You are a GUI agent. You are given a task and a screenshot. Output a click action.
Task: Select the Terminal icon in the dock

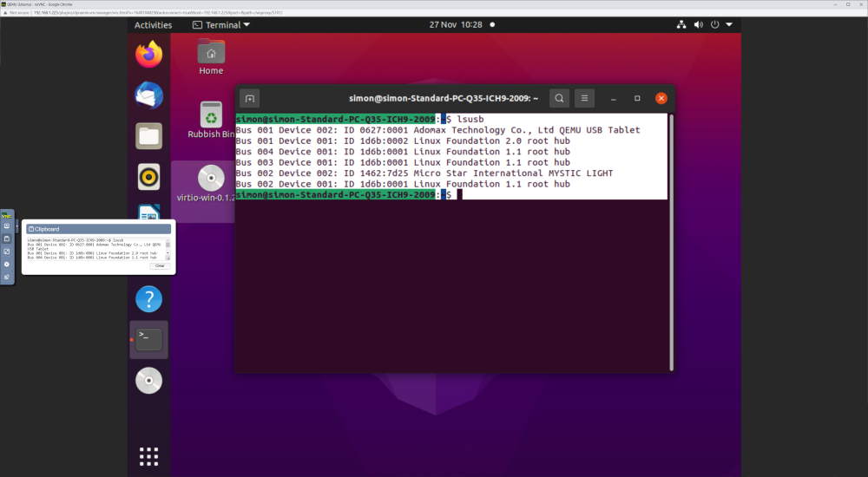click(149, 340)
